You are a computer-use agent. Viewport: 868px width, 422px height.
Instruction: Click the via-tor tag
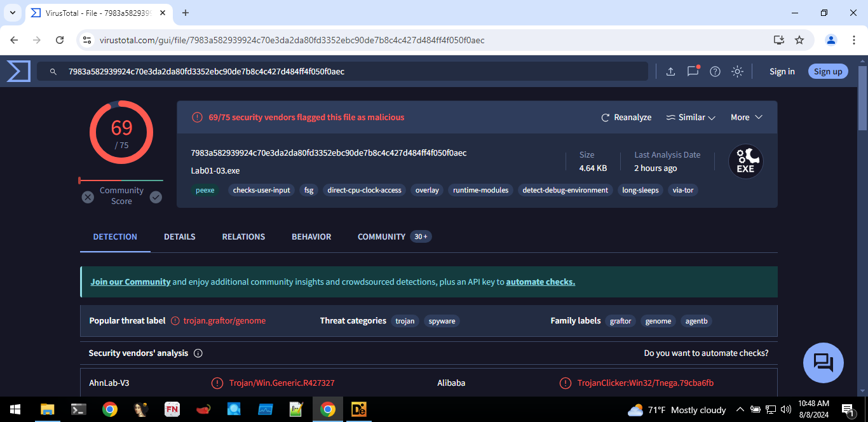pos(683,190)
